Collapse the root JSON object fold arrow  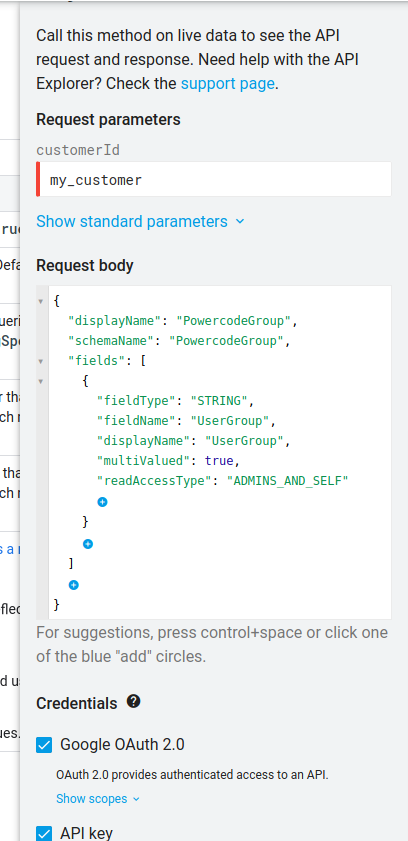coord(41,301)
